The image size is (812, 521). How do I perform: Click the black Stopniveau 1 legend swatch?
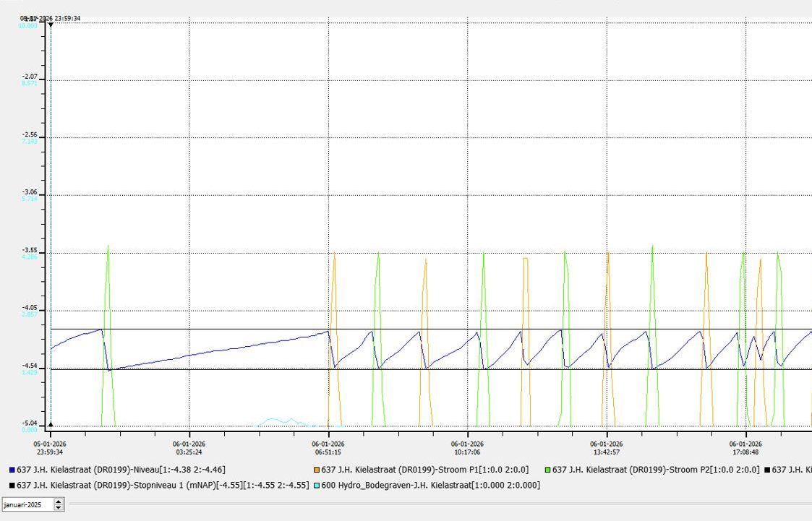pyautogui.click(x=12, y=486)
